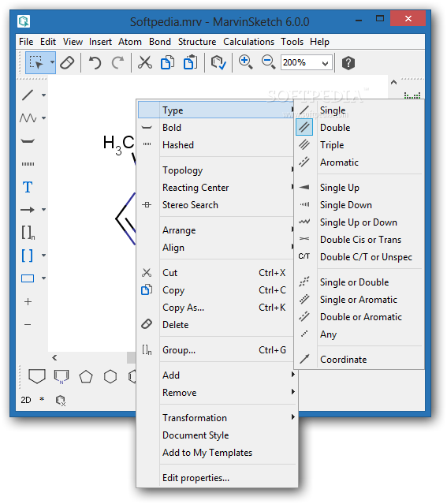
Task: Click Add to My Templates
Action: tap(216, 453)
